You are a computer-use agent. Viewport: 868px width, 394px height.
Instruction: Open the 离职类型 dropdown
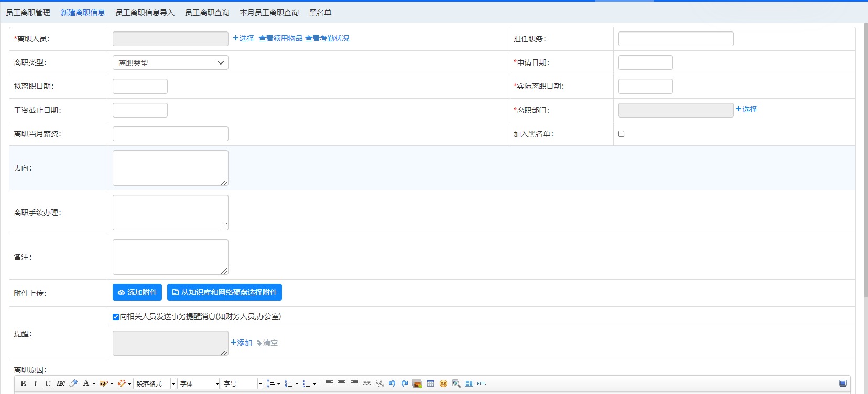pos(170,63)
